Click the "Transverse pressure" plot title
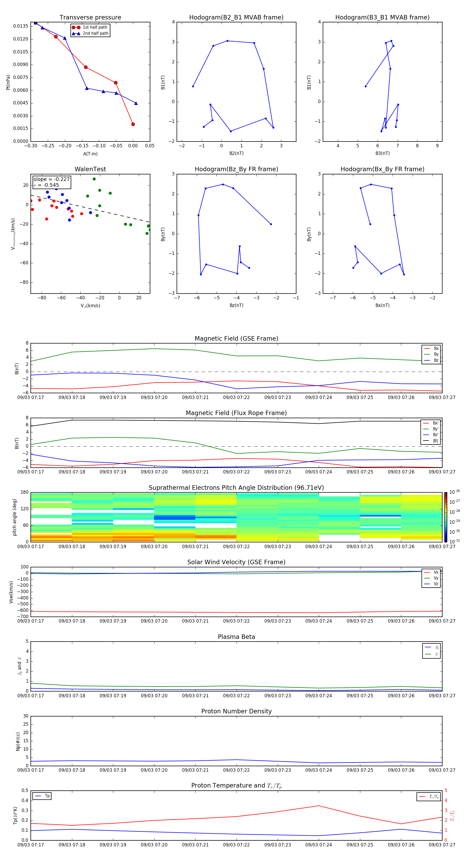473x868 pixels. [x=90, y=17]
